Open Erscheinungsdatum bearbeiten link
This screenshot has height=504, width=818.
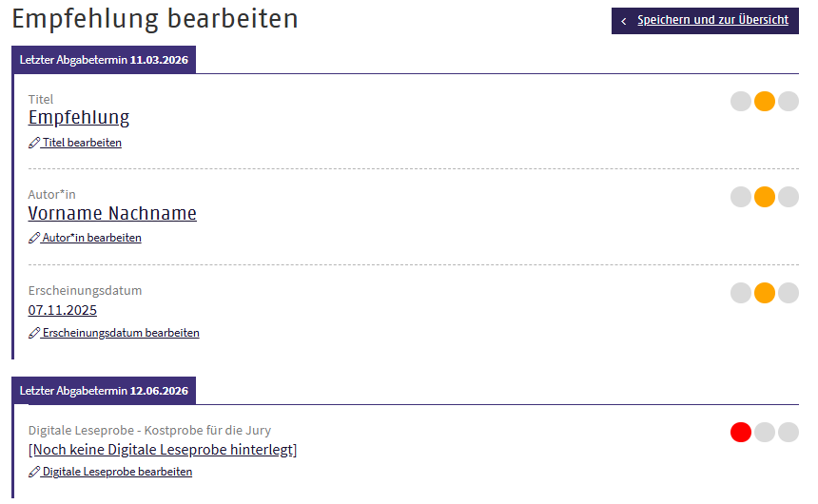(121, 333)
